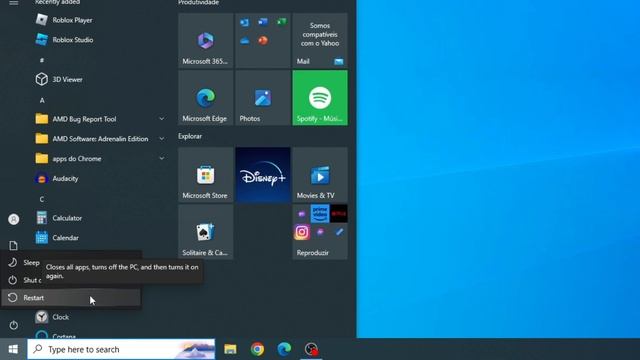Open Documents from the Start sidebar

tap(13, 245)
